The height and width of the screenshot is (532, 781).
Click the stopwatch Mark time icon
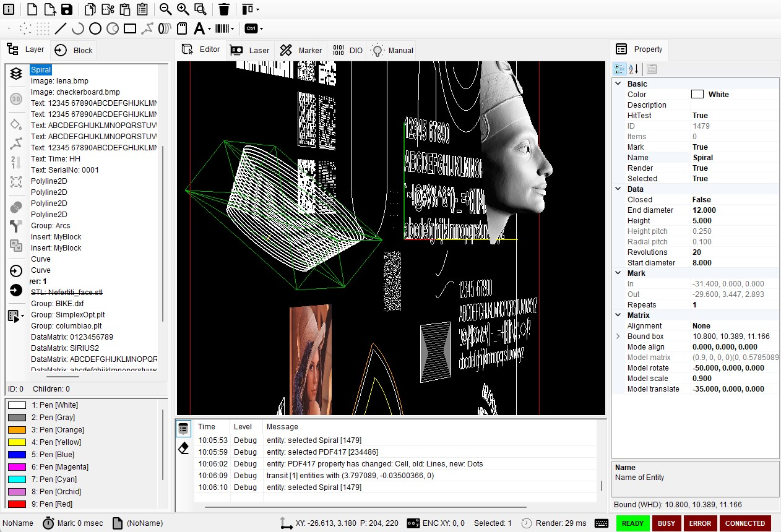tap(48, 523)
